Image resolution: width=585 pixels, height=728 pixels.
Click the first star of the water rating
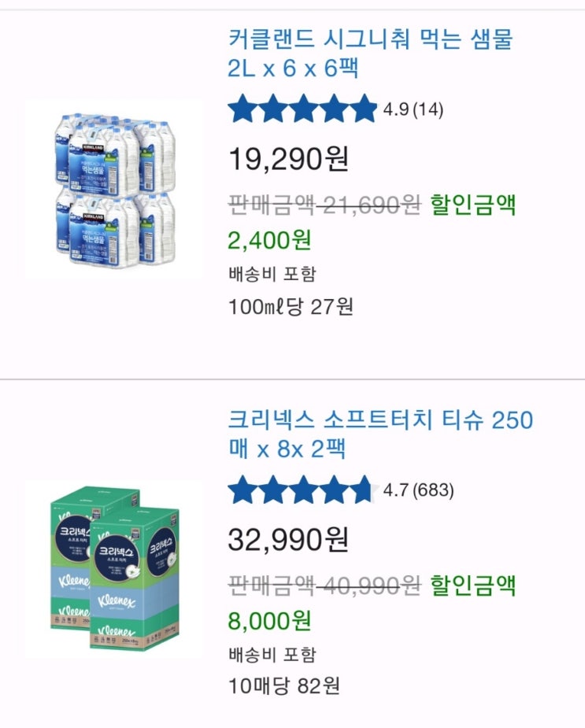(x=243, y=109)
